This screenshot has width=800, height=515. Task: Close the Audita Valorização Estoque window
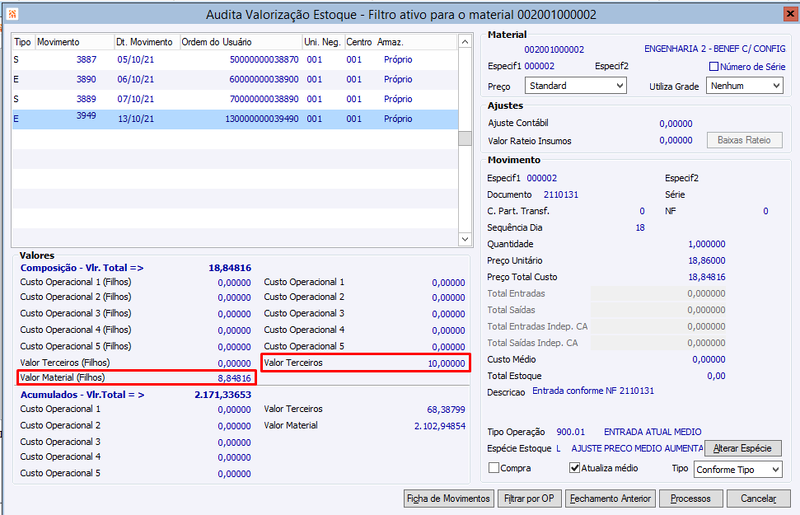pyautogui.click(x=790, y=14)
